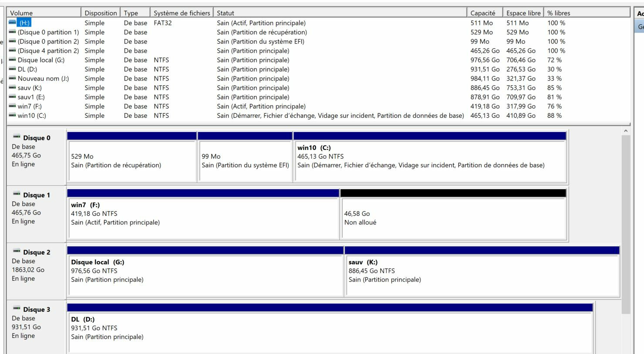Select the Disque 1 disk label panel
644x354 pixels.
tap(36, 214)
